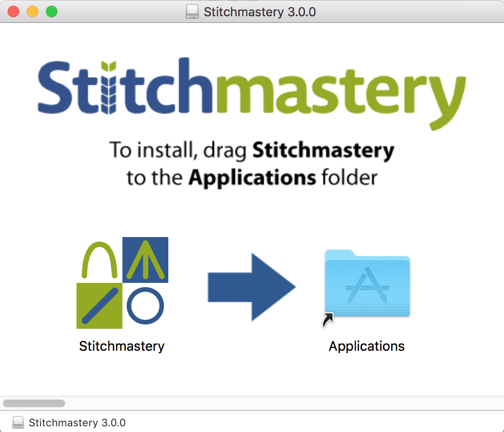Close the Stitchmastery installer window
Image resolution: width=504 pixels, height=432 pixels.
click(13, 11)
